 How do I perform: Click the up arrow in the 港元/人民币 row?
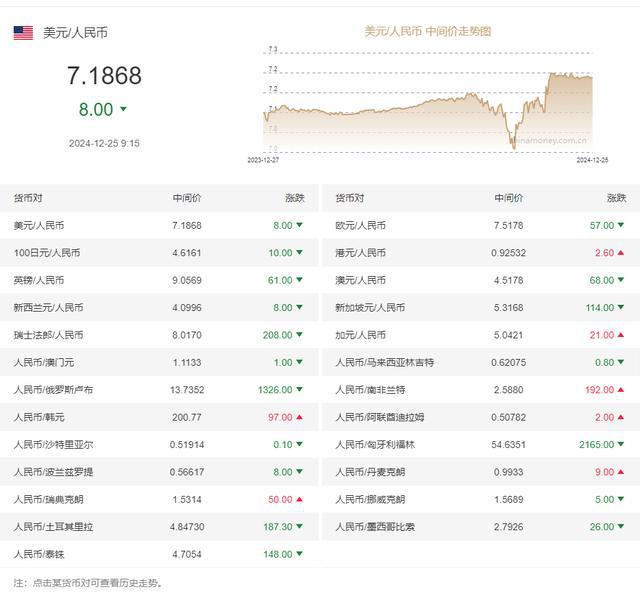point(620,253)
